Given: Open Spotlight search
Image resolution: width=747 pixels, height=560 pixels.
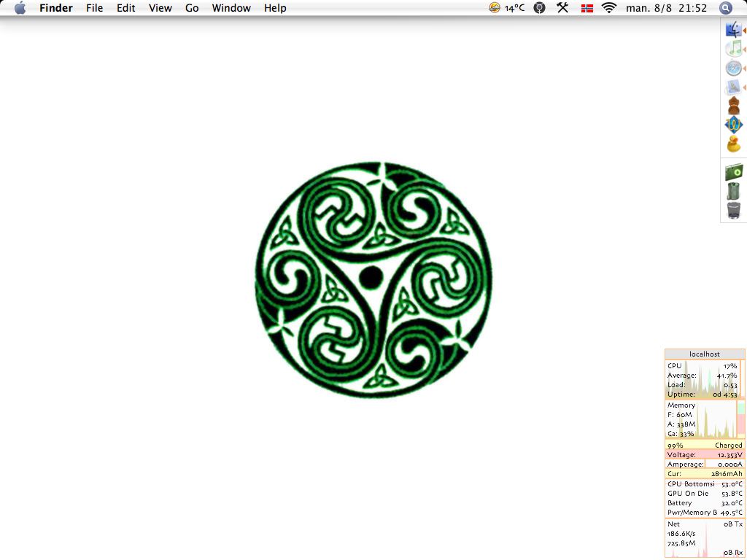Looking at the screenshot, I should point(726,8).
